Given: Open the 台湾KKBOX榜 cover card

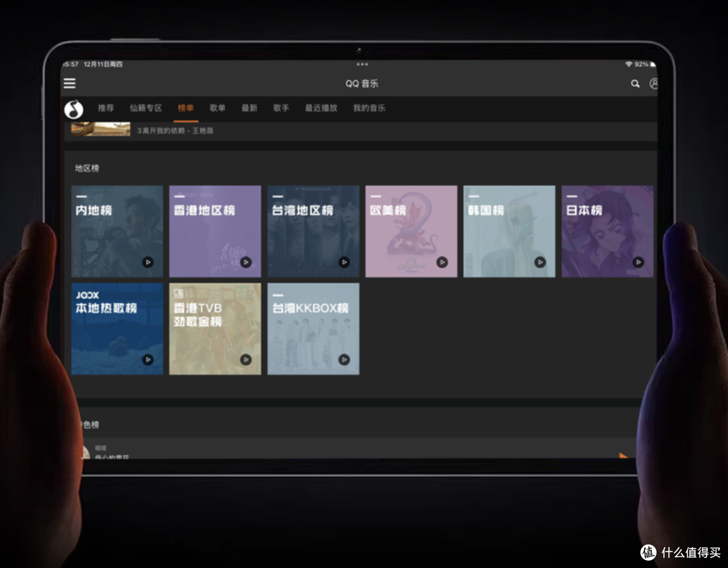Looking at the screenshot, I should (313, 329).
